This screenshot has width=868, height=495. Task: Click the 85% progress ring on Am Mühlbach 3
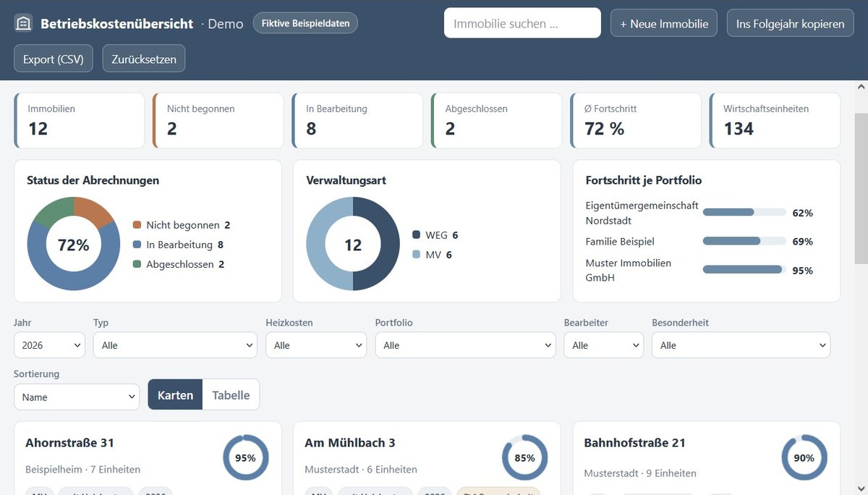pos(524,457)
